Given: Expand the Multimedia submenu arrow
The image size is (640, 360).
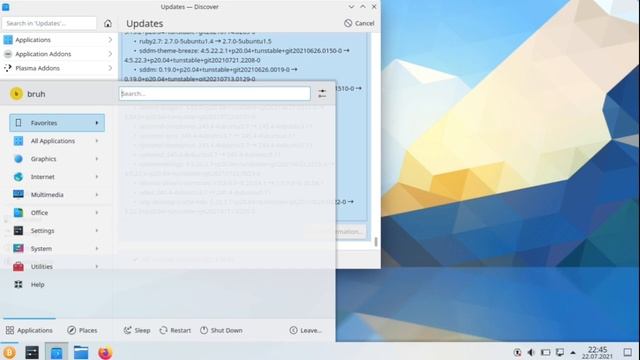Looking at the screenshot, I should [x=97, y=195].
